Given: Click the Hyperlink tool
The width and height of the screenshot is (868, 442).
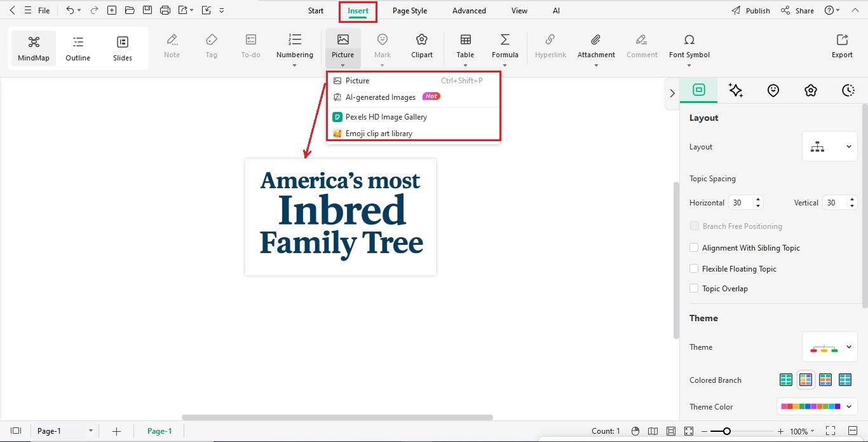Looking at the screenshot, I should (x=550, y=46).
